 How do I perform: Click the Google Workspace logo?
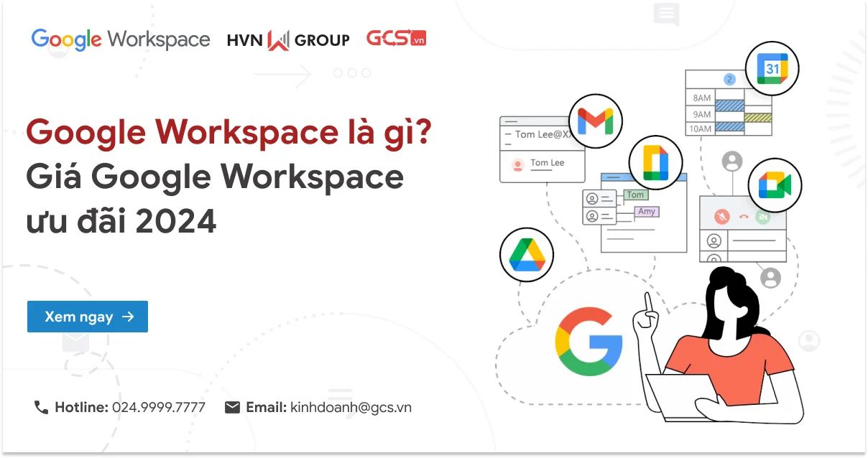point(121,39)
